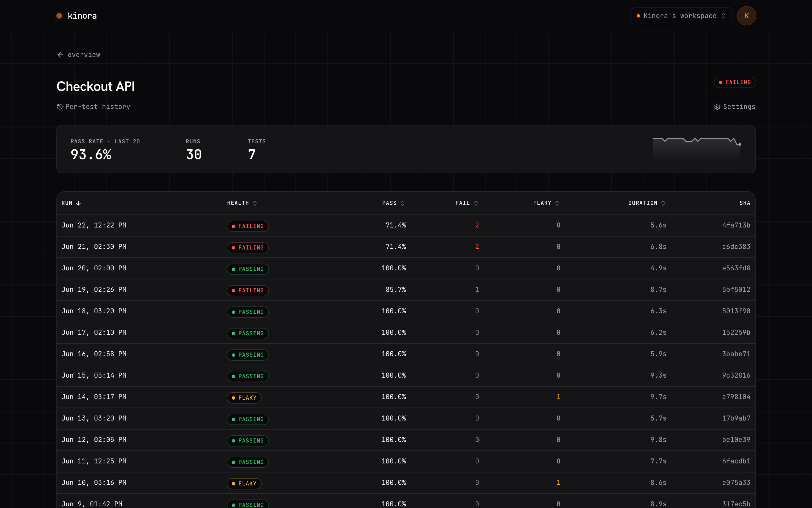This screenshot has width=812, height=508.
Task: Click the 93.6% pass rate value
Action: click(x=91, y=155)
